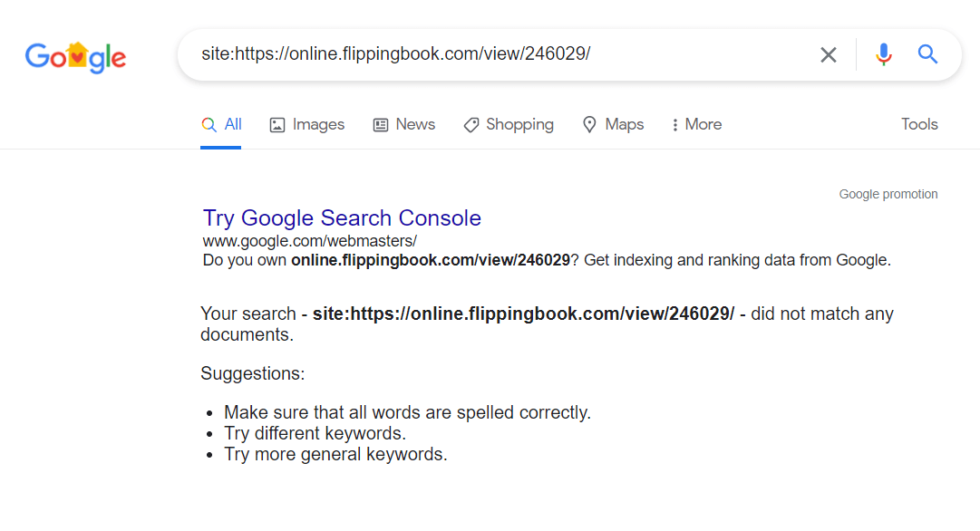Open the Tools options
The width and height of the screenshot is (980, 531).
click(919, 124)
